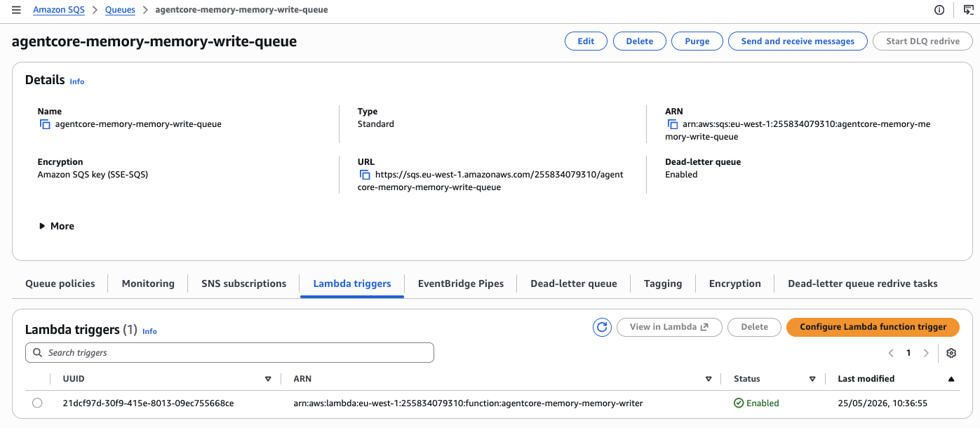This screenshot has height=428, width=980.
Task: Sort by UUID column arrow
Action: point(268,379)
